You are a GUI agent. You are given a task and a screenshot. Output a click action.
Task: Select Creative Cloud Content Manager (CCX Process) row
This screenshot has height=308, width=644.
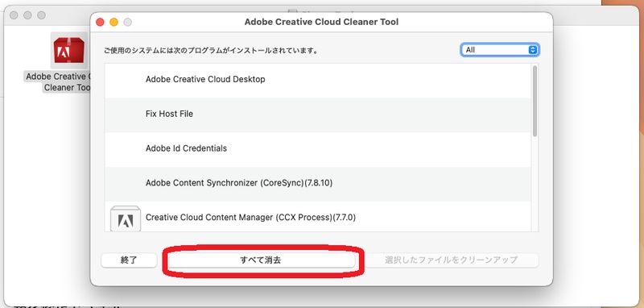(317, 217)
